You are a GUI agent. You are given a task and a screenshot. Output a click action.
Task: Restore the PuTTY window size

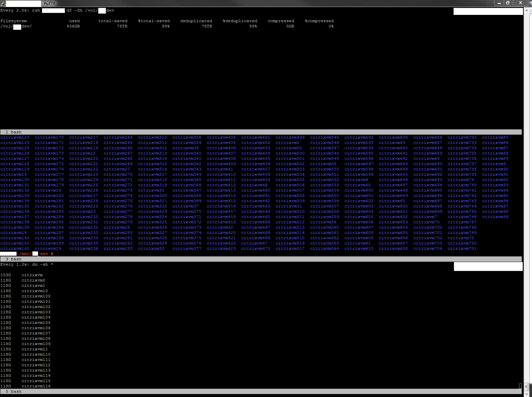point(508,3)
